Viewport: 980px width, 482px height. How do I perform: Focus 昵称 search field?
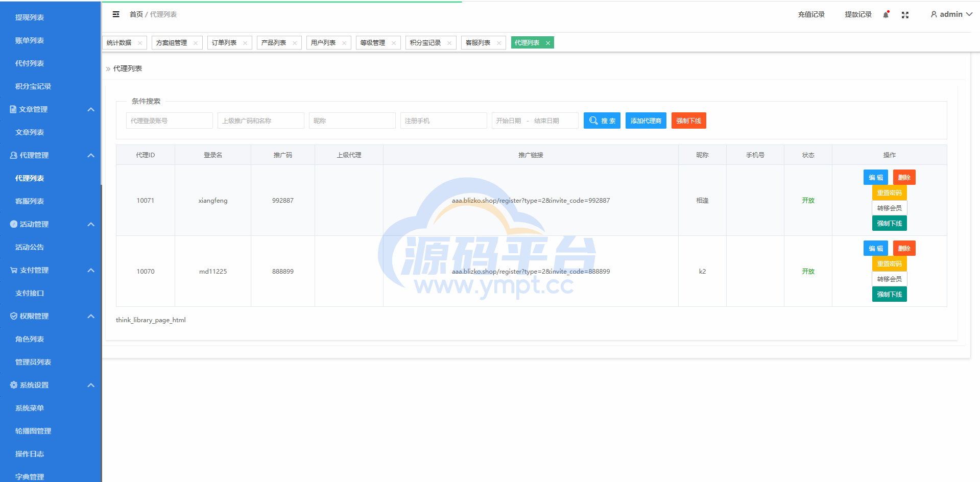click(x=352, y=120)
